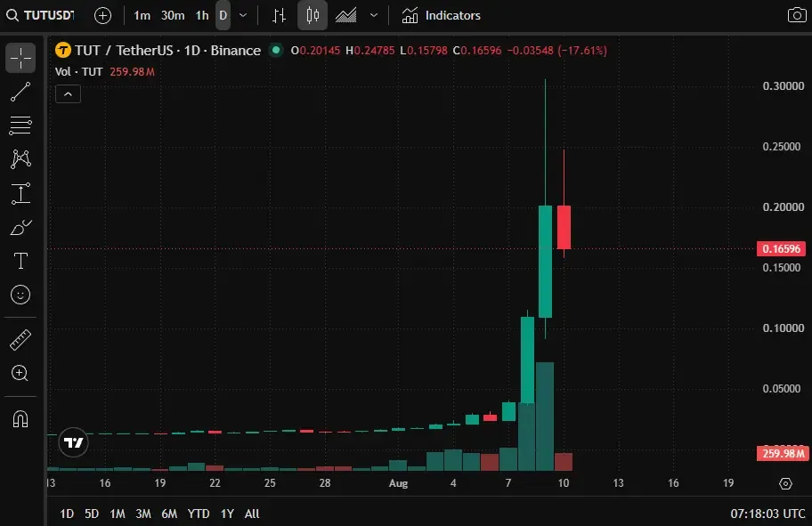Switch to area chart style

[346, 15]
